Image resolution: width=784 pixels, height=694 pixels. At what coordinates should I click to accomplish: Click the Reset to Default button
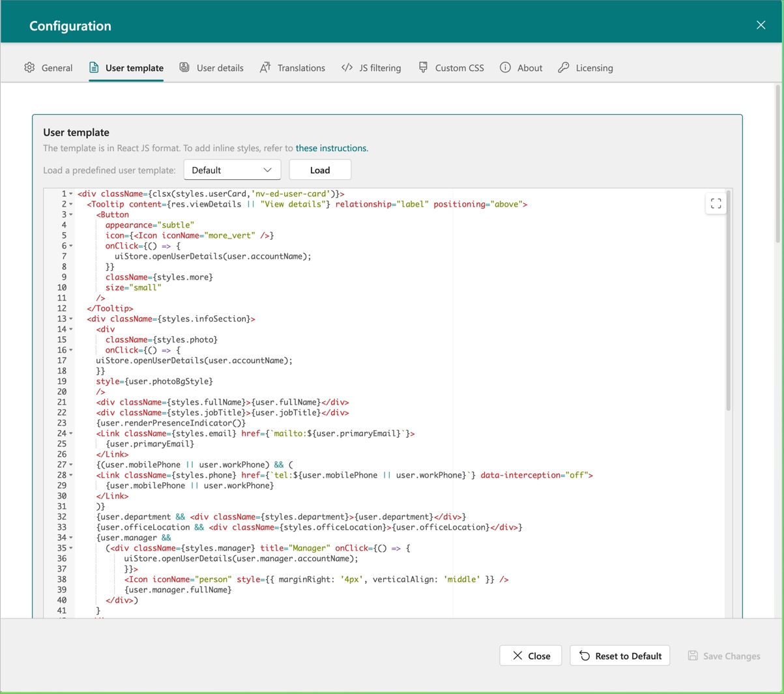coord(620,656)
